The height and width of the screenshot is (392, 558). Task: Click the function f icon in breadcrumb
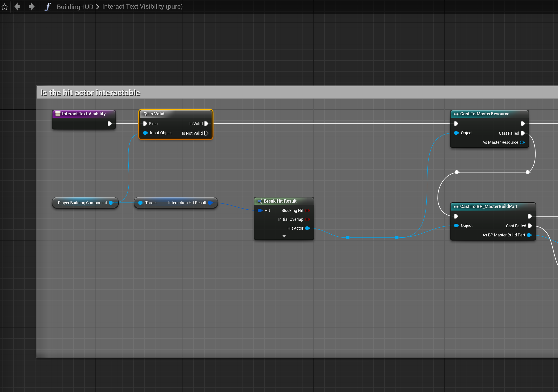point(48,7)
